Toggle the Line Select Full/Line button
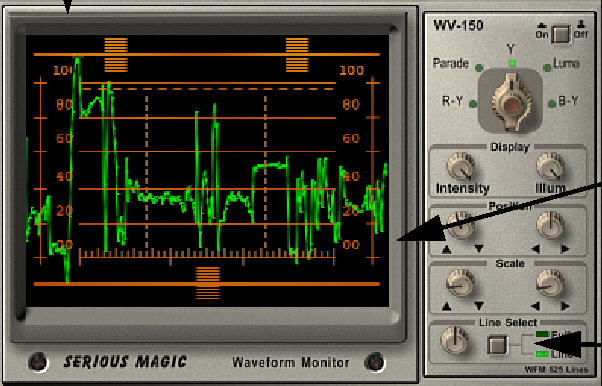The width and height of the screenshot is (602, 386). [x=498, y=345]
